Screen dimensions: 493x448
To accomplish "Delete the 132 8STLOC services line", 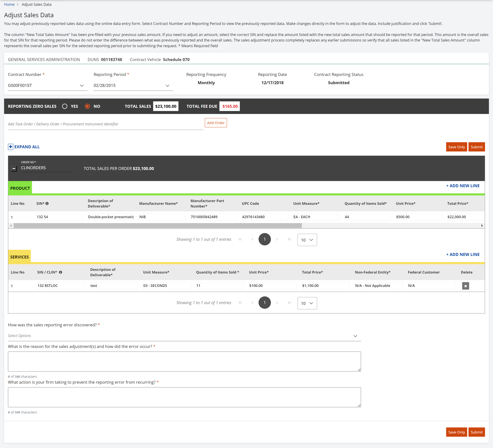I will click(x=465, y=286).
